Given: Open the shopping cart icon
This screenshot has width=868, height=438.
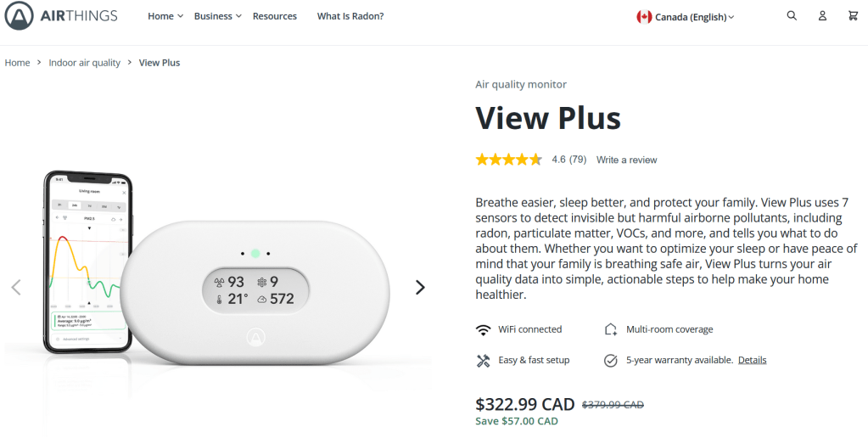Looking at the screenshot, I should coord(853,15).
